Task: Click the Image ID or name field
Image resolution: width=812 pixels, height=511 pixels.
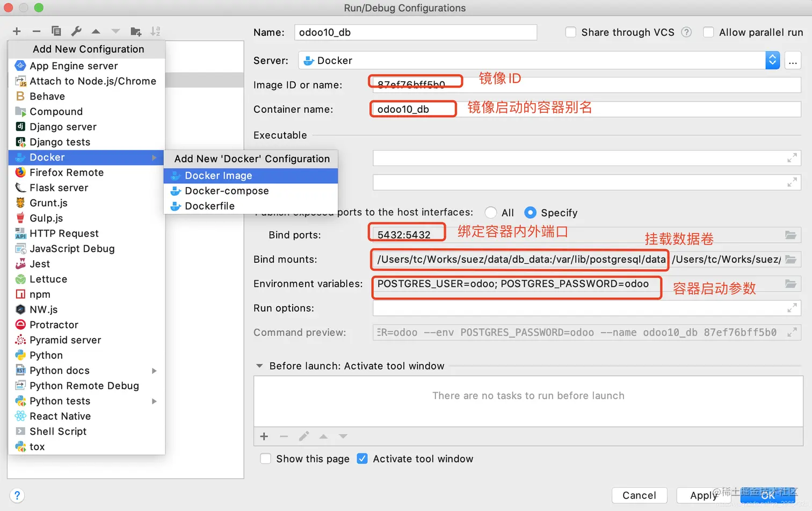Action: coord(587,85)
